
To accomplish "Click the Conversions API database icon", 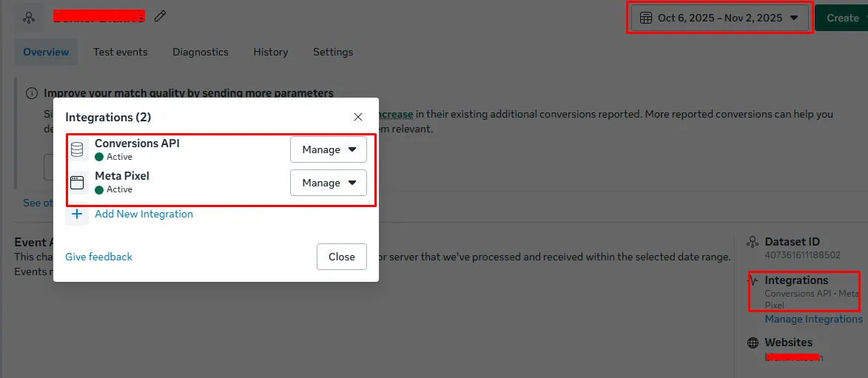I will [x=77, y=149].
